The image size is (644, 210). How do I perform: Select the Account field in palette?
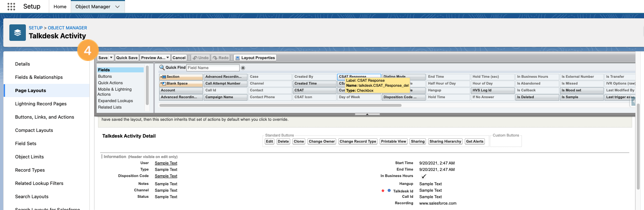point(181,90)
